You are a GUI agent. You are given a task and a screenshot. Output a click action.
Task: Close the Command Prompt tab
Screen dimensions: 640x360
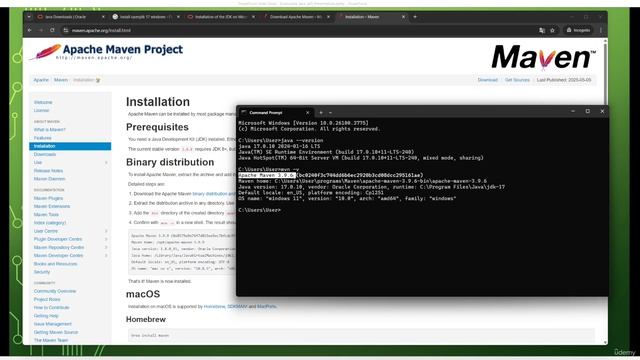pyautogui.click(x=307, y=113)
